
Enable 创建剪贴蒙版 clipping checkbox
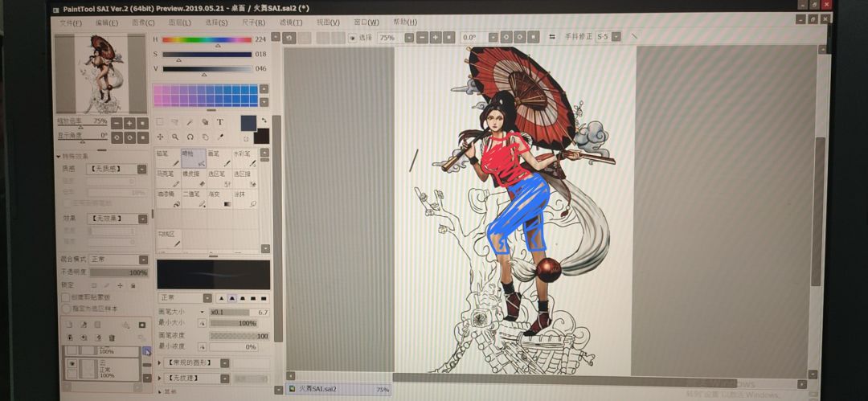click(x=66, y=297)
